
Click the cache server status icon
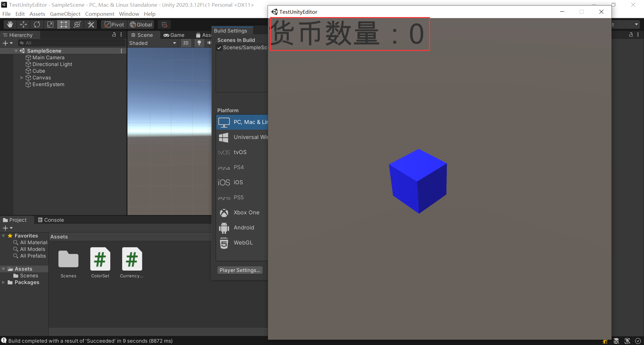click(x=616, y=341)
